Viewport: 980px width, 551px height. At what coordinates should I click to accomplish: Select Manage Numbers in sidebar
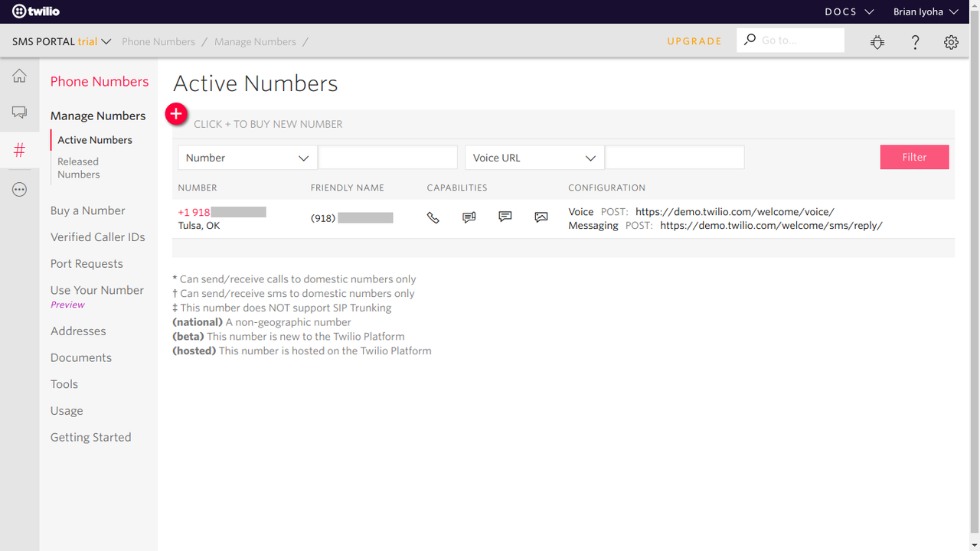pyautogui.click(x=98, y=116)
